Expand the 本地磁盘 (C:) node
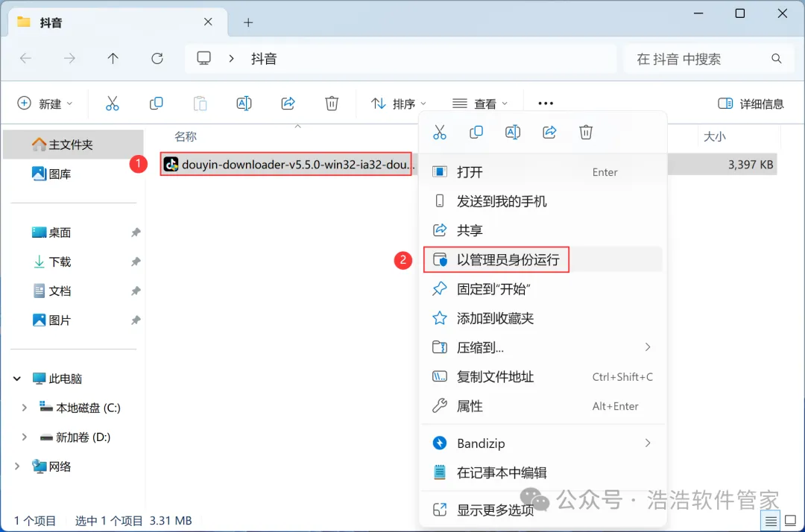The height and width of the screenshot is (532, 805). click(24, 408)
